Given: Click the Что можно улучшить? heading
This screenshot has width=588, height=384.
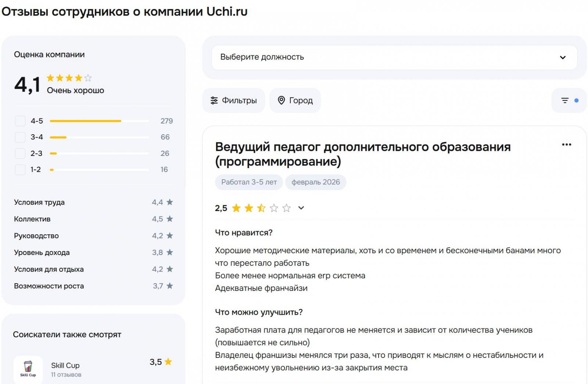Looking at the screenshot, I should [x=259, y=312].
